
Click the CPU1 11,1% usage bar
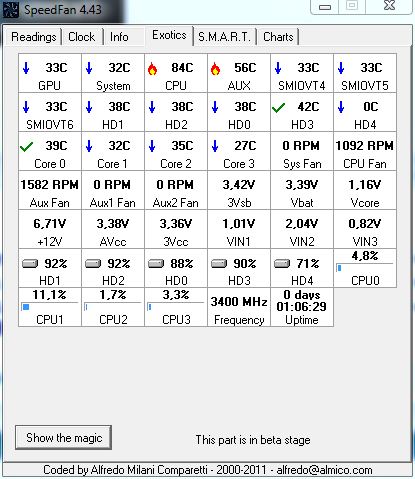coord(50,307)
